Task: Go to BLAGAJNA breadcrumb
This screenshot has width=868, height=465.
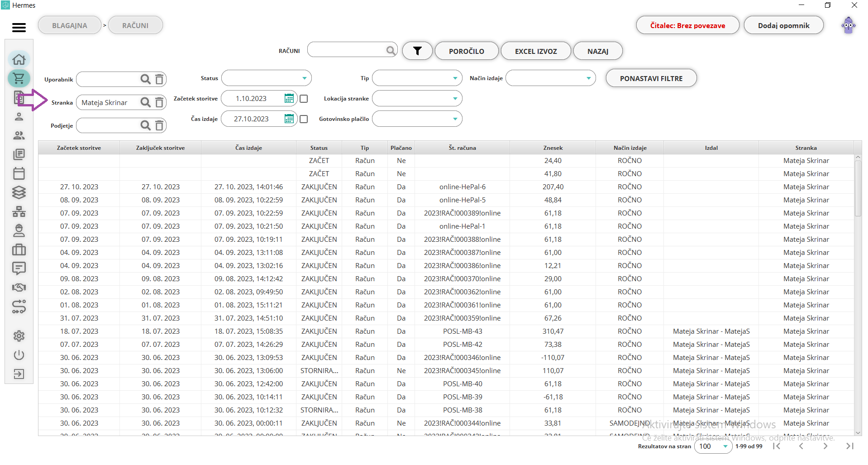Action: click(69, 25)
